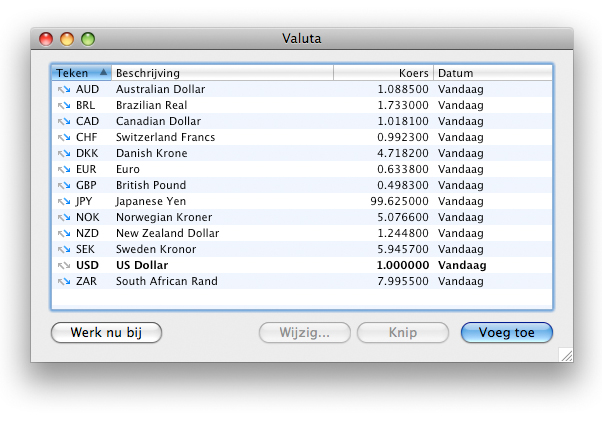
Task: Click Vandaag date in the NOK row
Action: click(461, 217)
